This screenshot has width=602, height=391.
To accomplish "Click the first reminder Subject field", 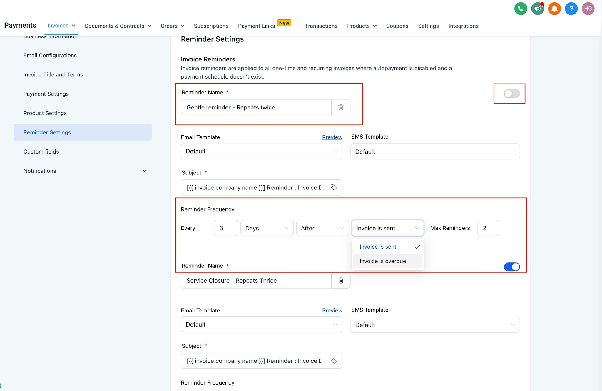I will (x=261, y=187).
